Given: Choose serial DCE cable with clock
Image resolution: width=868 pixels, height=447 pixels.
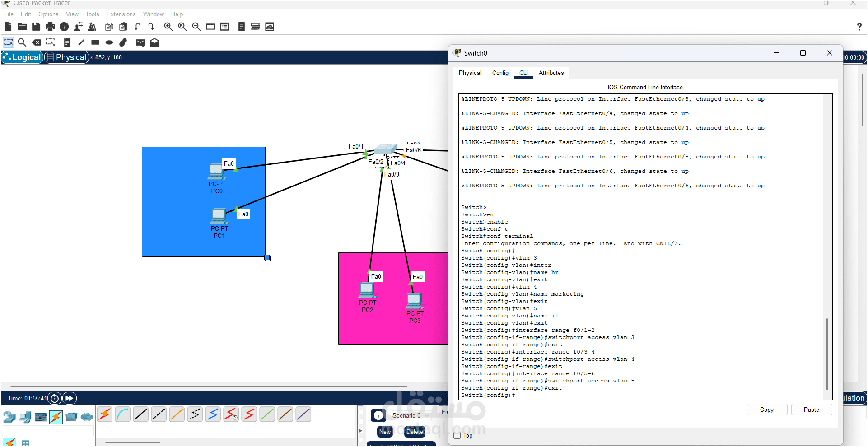Looking at the screenshot, I should (x=231, y=414).
